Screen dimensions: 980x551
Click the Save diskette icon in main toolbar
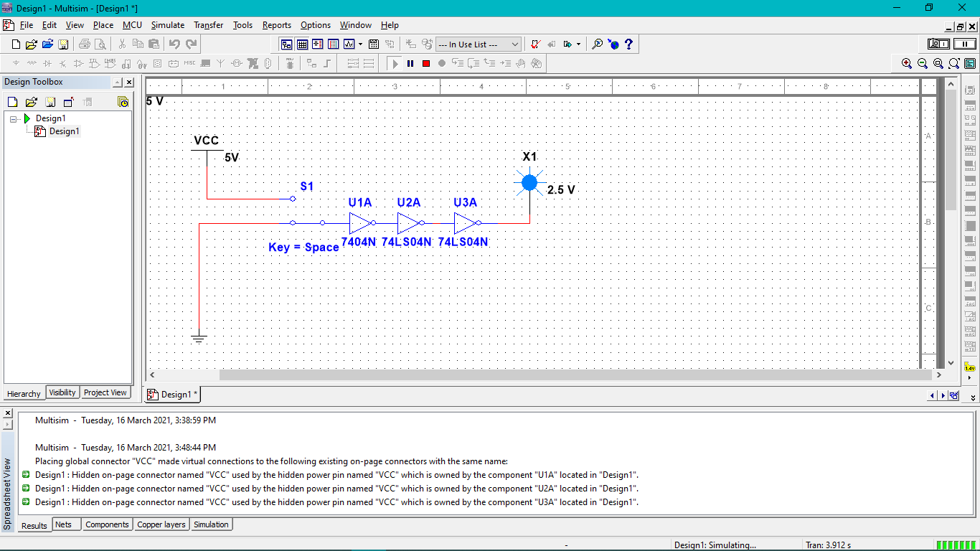pyautogui.click(x=63, y=44)
